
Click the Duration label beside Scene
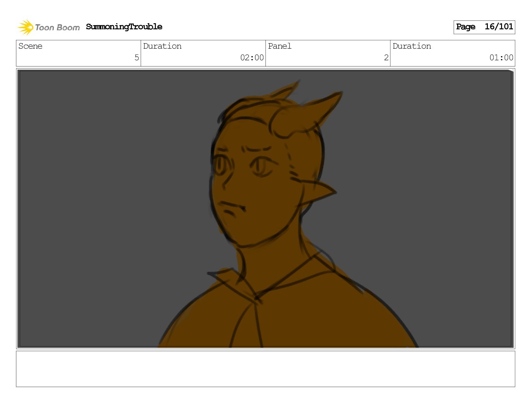tap(162, 46)
